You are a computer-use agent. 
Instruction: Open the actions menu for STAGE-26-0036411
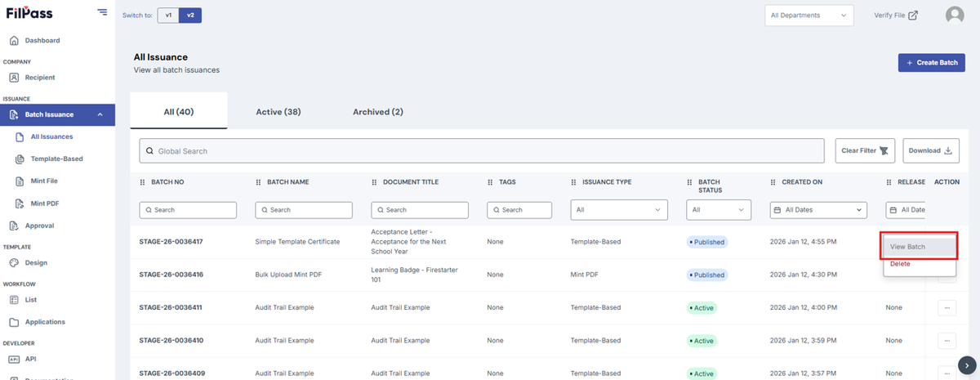(947, 308)
